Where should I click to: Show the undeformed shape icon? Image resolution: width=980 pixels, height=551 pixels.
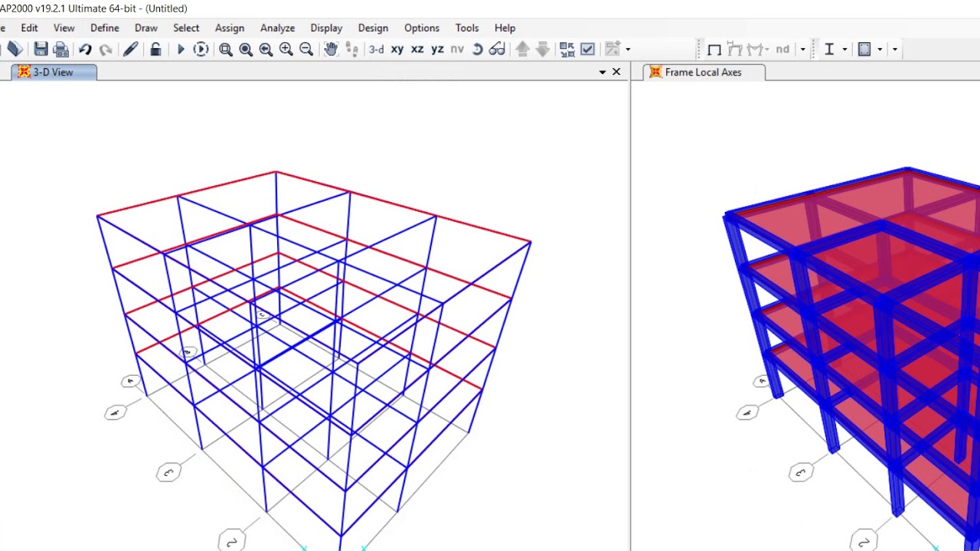pyautogui.click(x=714, y=49)
